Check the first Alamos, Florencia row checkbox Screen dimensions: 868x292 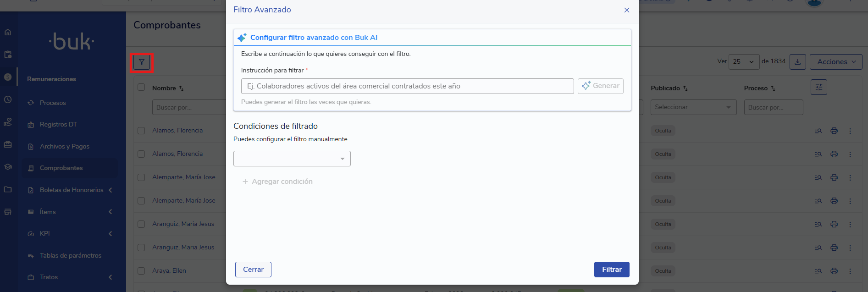[141, 131]
